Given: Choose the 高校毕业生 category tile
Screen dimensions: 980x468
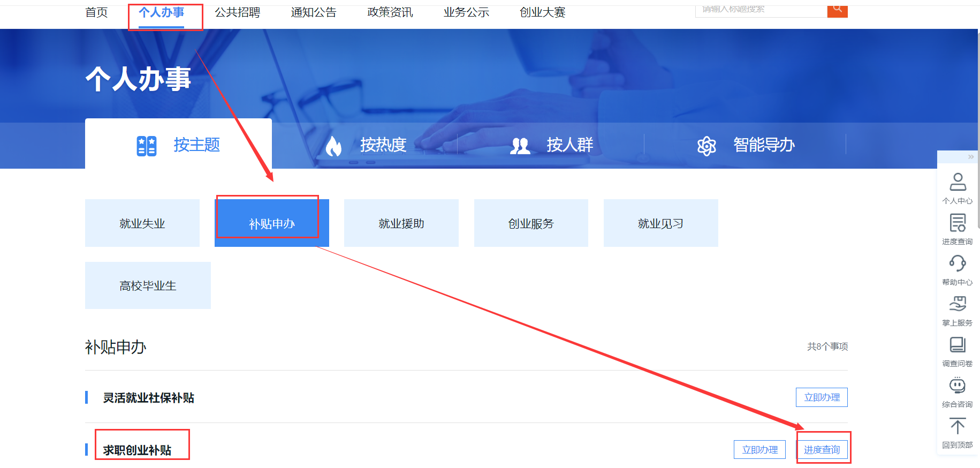Looking at the screenshot, I should pyautogui.click(x=148, y=285).
